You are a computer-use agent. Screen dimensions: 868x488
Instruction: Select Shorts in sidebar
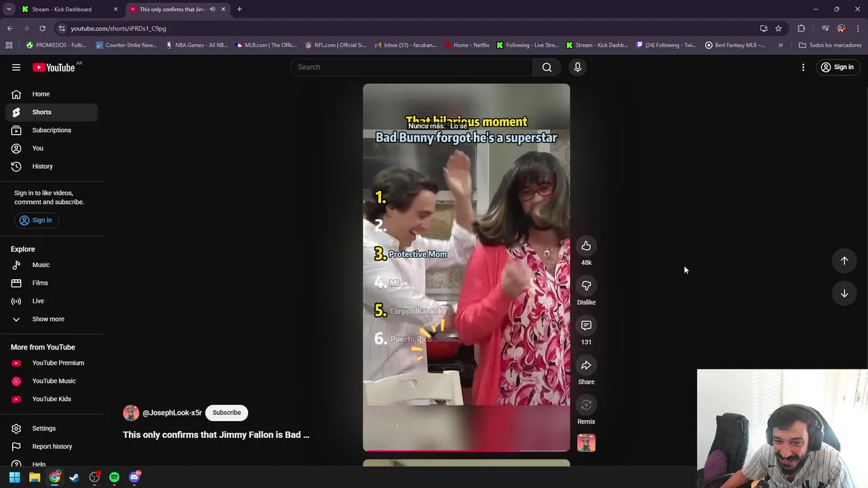[52, 112]
